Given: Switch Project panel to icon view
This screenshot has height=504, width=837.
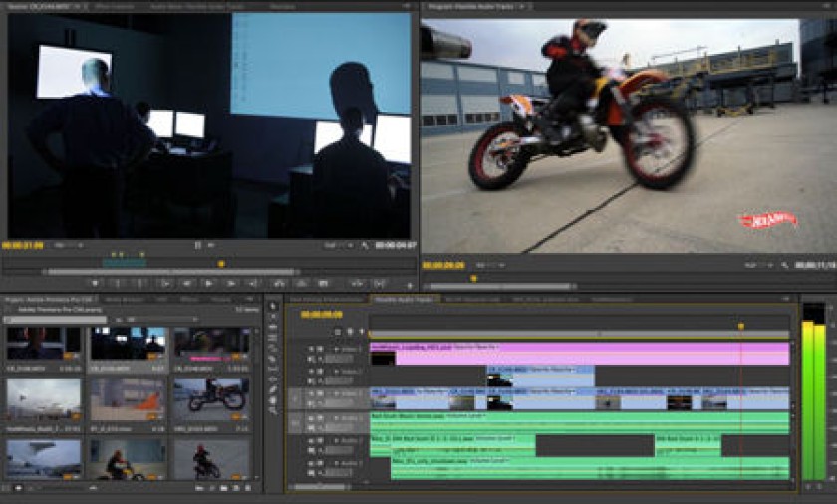Looking at the screenshot, I should pos(18,488).
